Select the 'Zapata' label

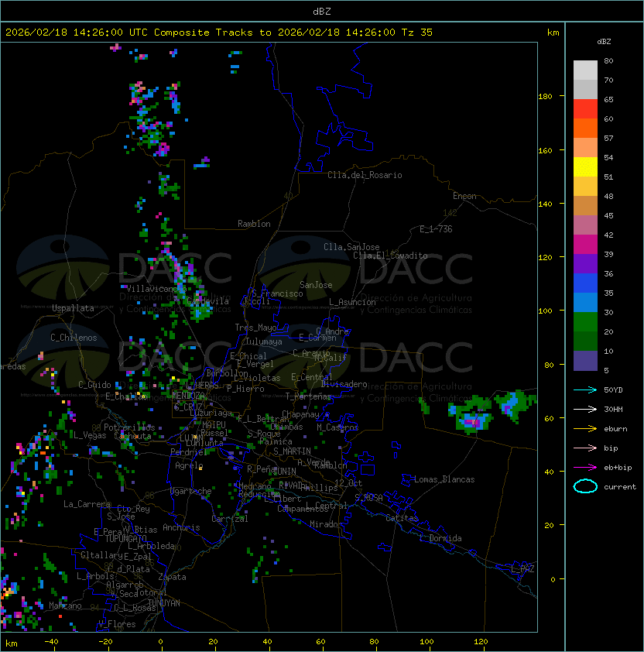coord(172,577)
